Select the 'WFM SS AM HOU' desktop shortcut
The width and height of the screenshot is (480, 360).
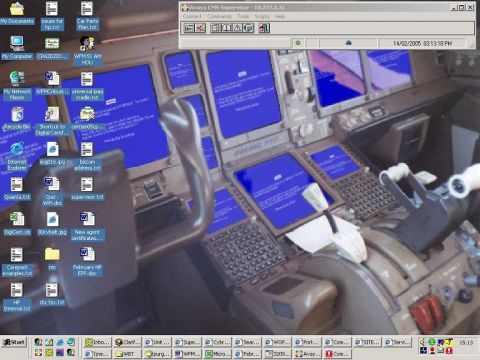(x=87, y=51)
